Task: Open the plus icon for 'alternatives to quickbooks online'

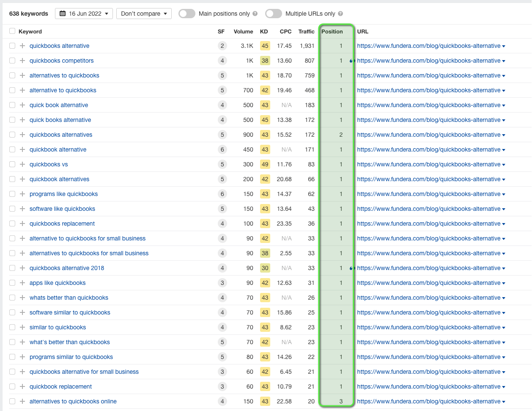Action: click(x=22, y=401)
